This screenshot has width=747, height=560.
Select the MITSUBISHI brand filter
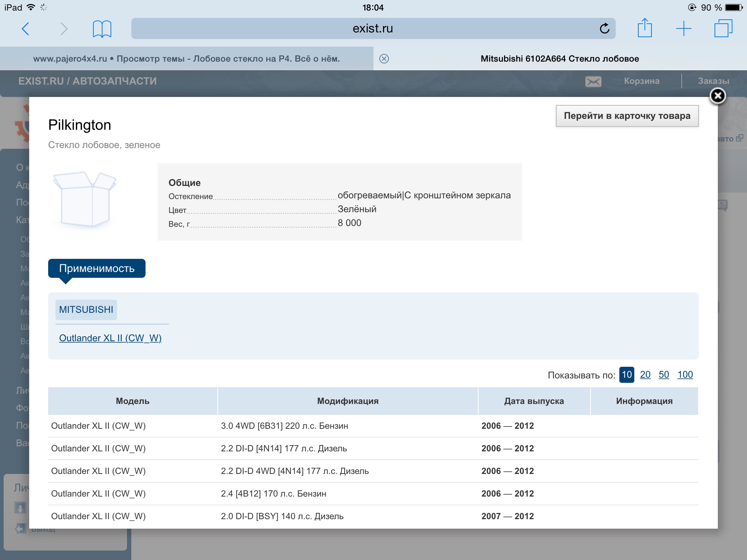[x=86, y=310]
